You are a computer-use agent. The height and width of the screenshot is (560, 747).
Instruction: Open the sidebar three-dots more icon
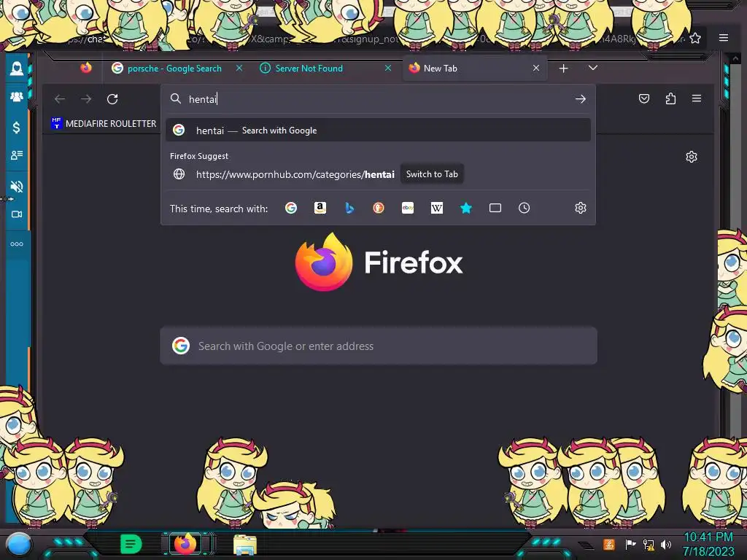(17, 244)
